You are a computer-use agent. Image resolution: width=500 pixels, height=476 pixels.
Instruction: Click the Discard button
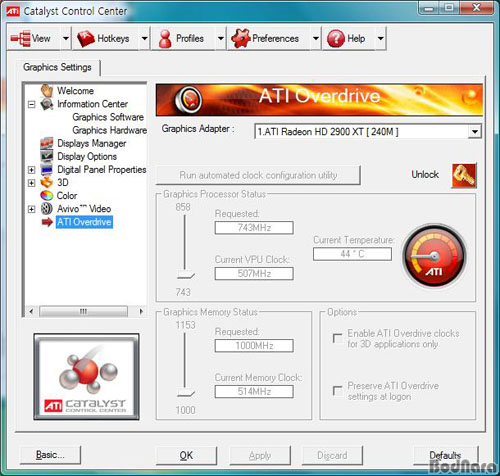tap(332, 455)
